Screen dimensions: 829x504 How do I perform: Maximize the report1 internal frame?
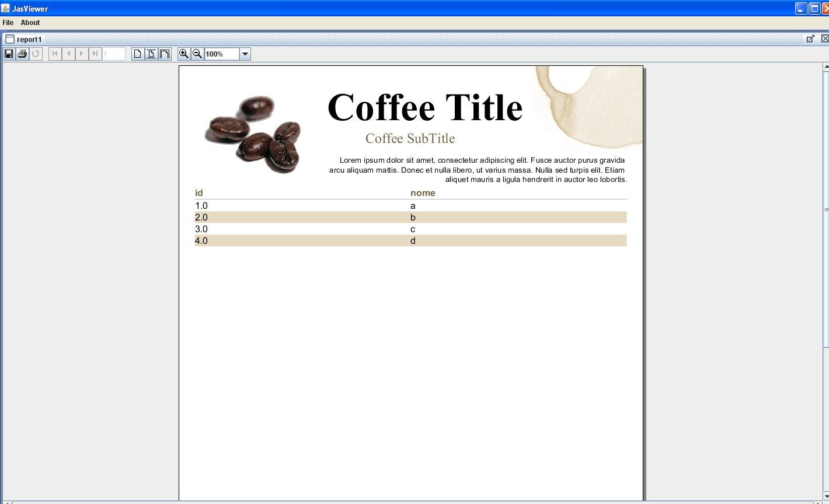point(810,39)
